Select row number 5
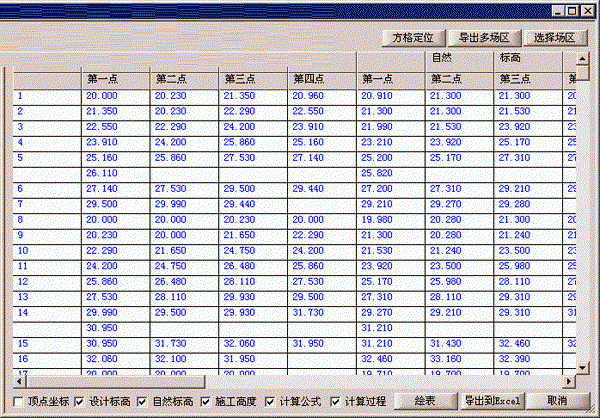This screenshot has height=418, width=600. pos(47,158)
